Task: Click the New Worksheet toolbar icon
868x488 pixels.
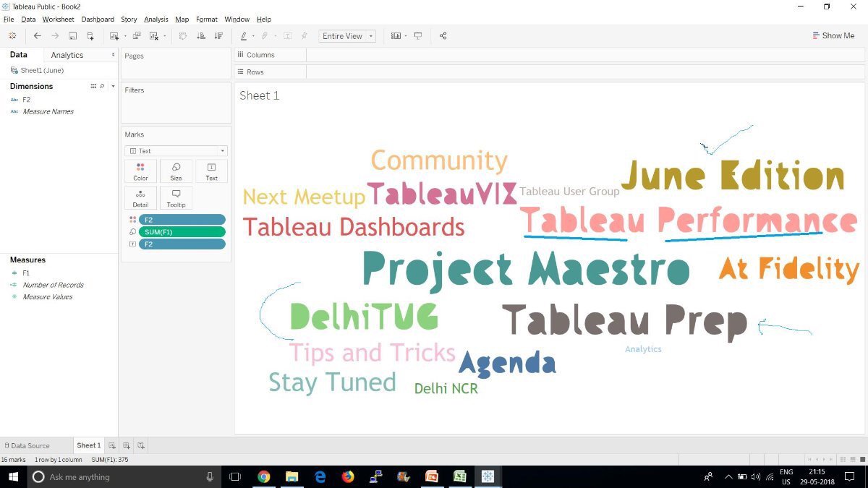Action: 114,35
